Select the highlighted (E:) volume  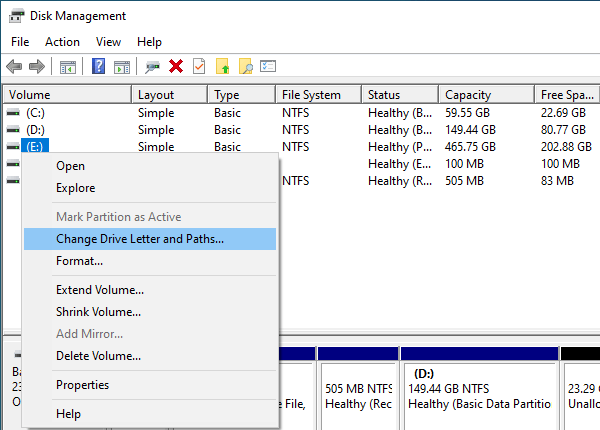coord(35,147)
